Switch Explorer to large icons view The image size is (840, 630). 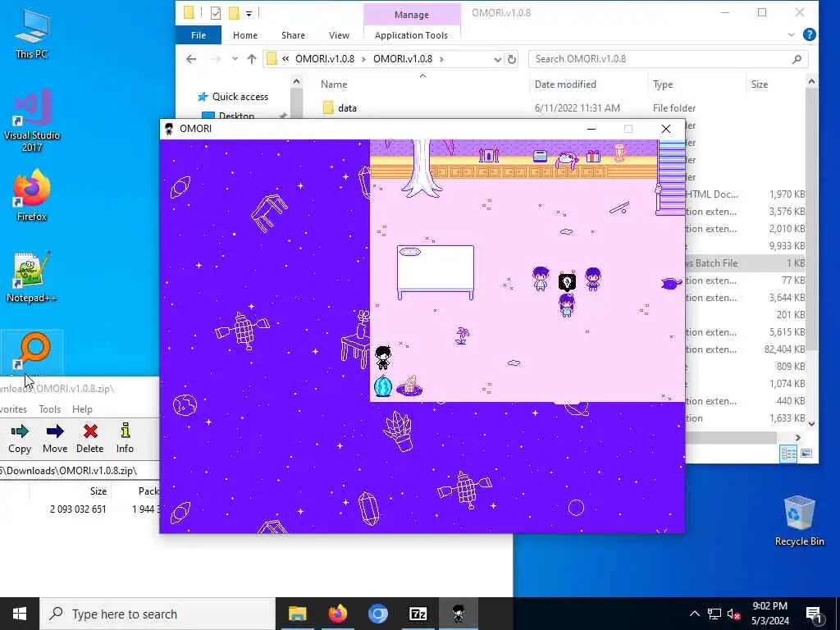[x=806, y=454]
